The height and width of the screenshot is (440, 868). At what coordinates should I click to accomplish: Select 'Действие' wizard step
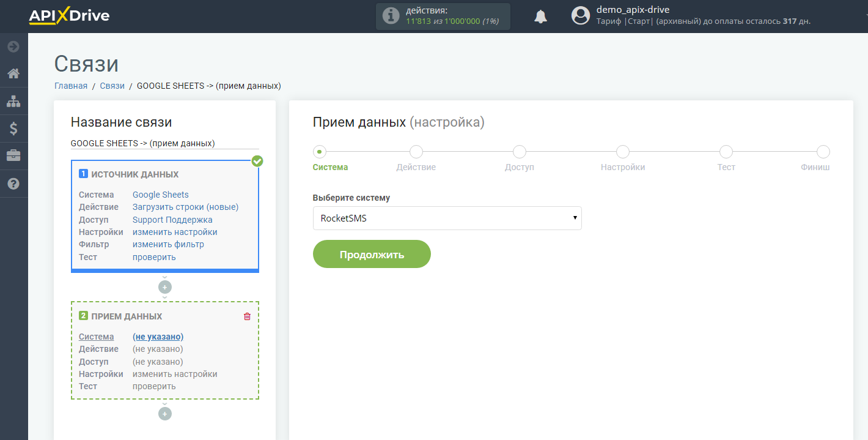click(416, 152)
